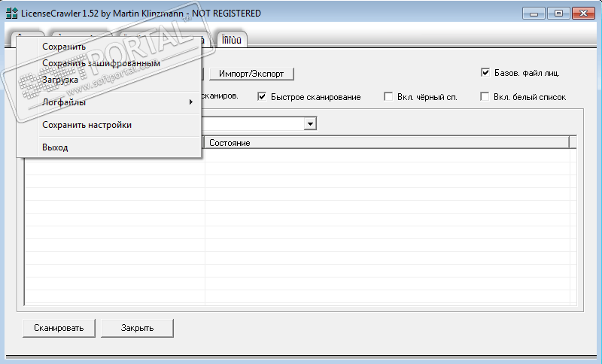
Task: Enable Вкл. белый список checkbox
Action: [x=485, y=97]
